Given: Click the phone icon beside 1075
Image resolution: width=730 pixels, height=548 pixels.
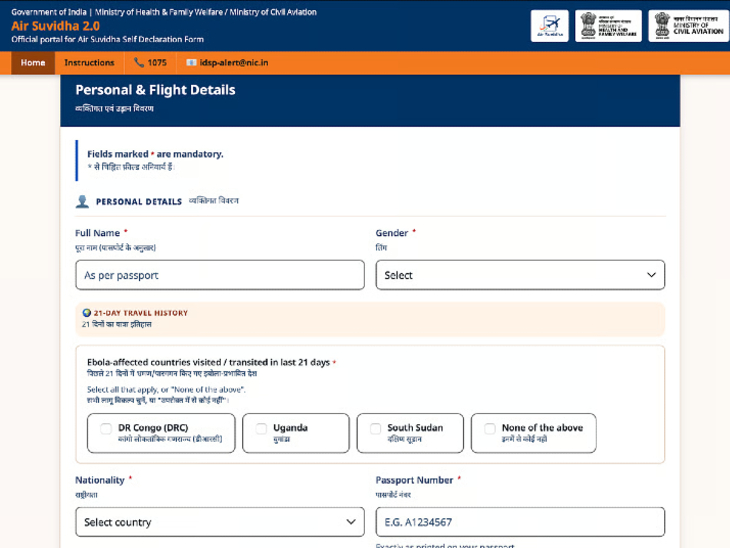Looking at the screenshot, I should point(139,62).
